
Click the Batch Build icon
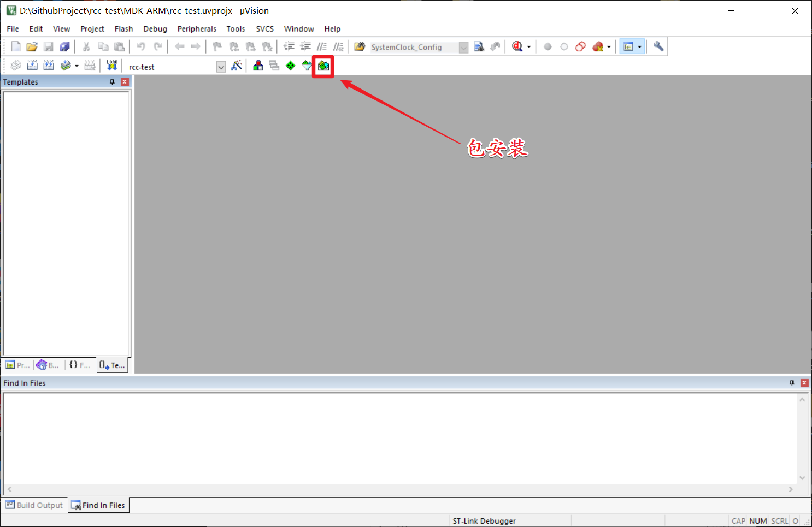coord(66,66)
